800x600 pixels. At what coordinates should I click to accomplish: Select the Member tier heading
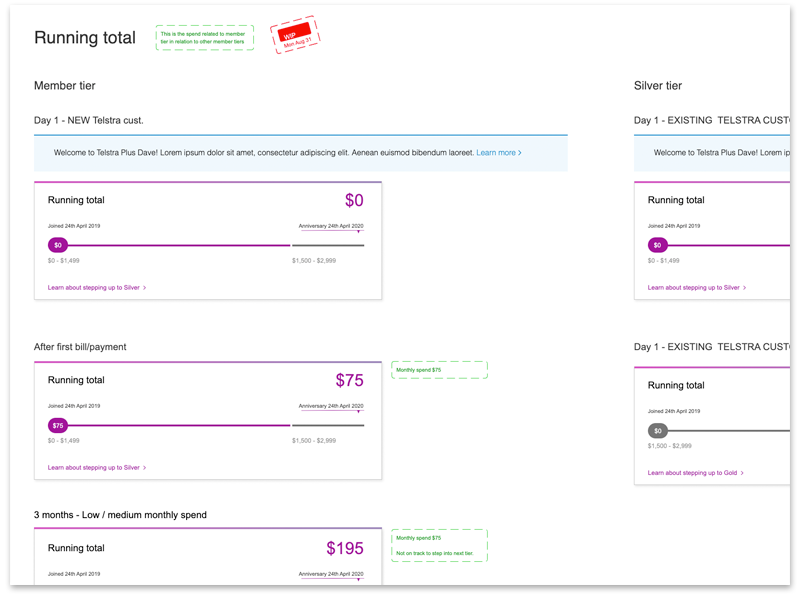[65, 86]
